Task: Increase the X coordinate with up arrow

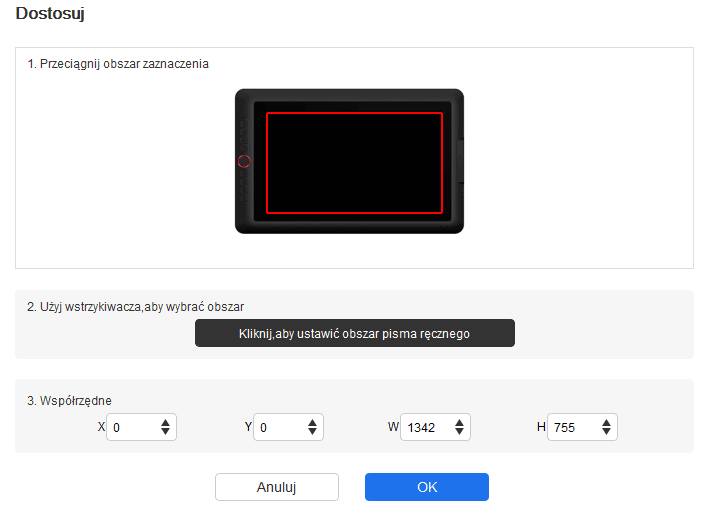Action: point(166,423)
